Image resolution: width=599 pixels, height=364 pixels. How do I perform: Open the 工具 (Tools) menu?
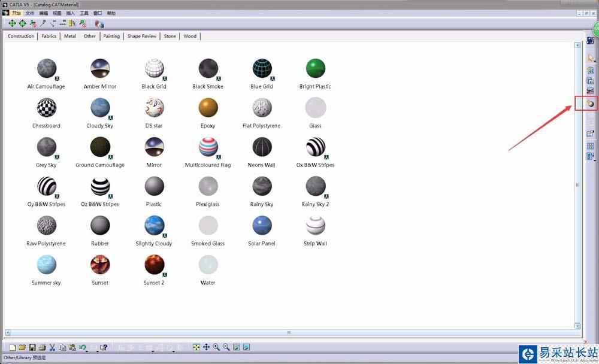coord(84,13)
